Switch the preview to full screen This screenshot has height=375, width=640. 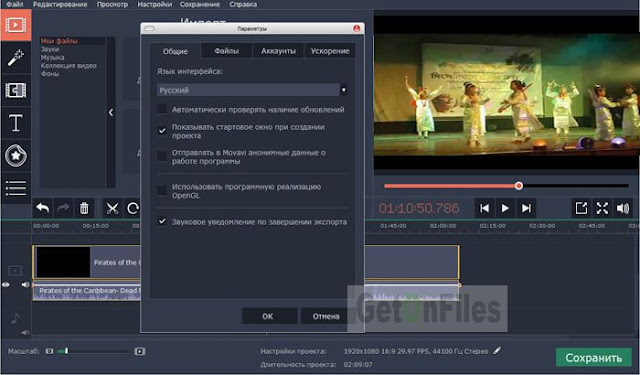click(602, 209)
